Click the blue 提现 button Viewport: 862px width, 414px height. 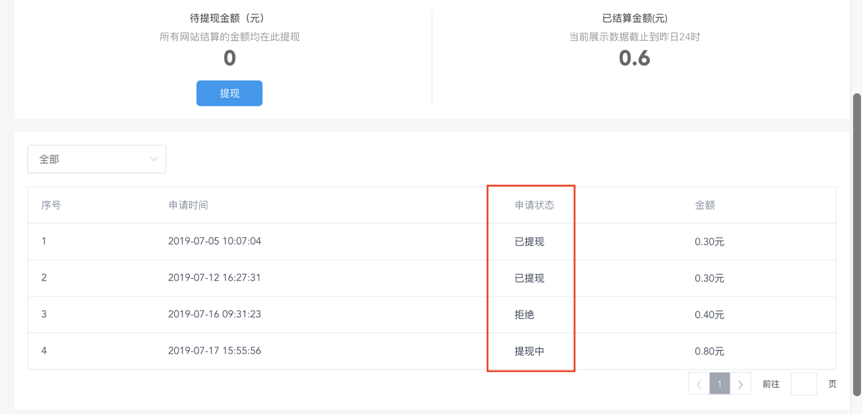pyautogui.click(x=229, y=93)
